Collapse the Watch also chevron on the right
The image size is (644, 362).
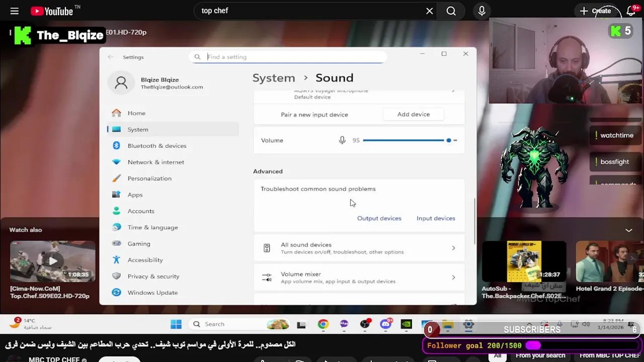pyautogui.click(x=628, y=230)
